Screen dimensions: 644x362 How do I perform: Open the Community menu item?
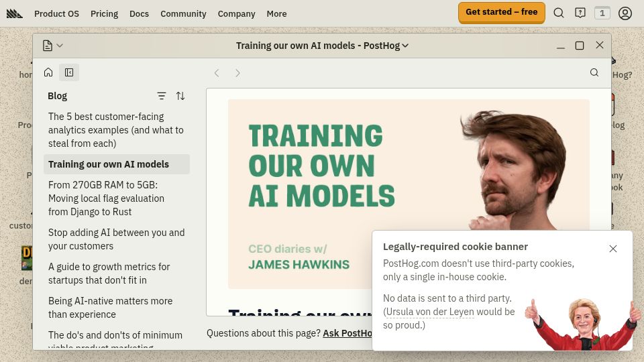coord(184,13)
